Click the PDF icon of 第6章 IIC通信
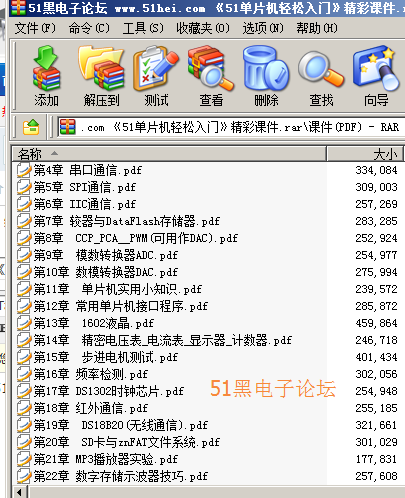Screen dimensions: 405x498 [x=24, y=204]
